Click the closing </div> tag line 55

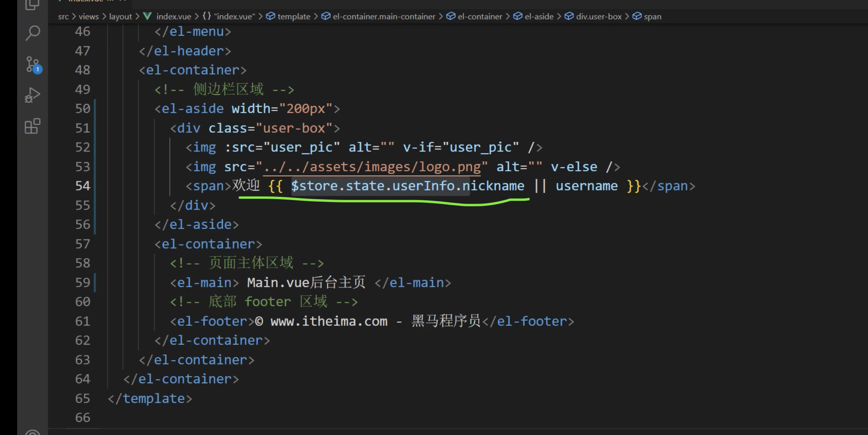coord(193,205)
